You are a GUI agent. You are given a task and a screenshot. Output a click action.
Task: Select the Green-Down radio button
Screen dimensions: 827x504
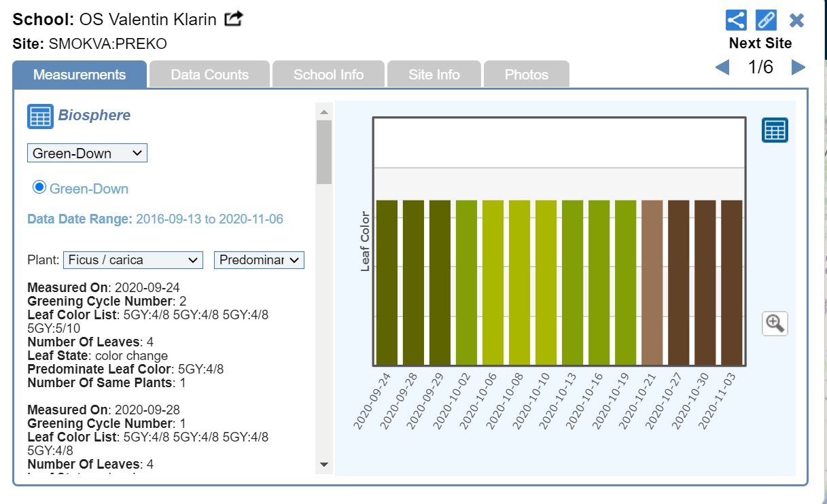click(39, 187)
